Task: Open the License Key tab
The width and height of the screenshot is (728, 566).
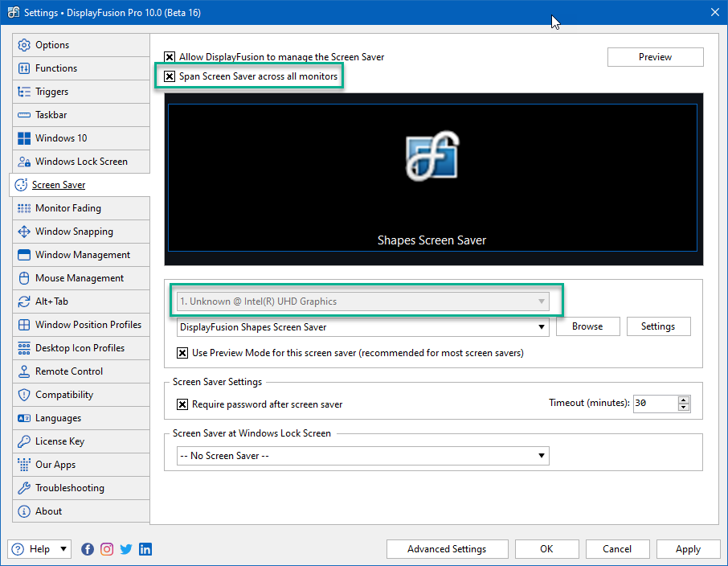Action: (81, 441)
